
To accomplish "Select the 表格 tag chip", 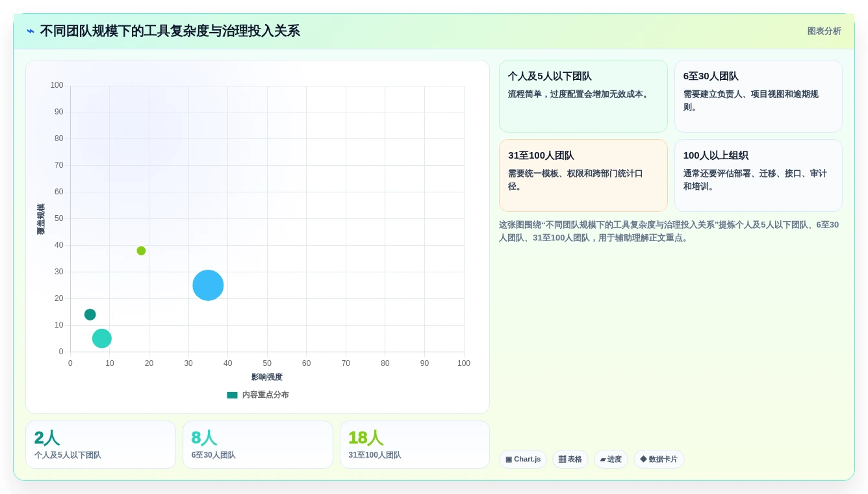I will 570,460.
